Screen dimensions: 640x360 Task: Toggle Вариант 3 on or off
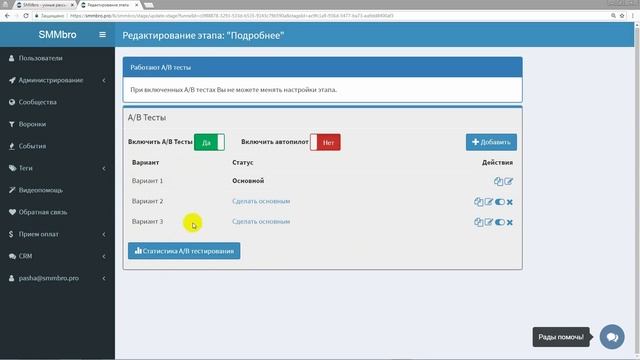coord(500,222)
